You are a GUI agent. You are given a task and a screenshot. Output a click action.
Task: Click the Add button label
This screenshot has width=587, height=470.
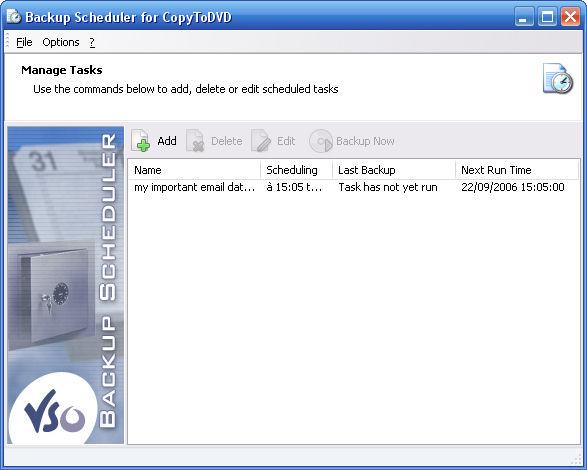pos(167,141)
